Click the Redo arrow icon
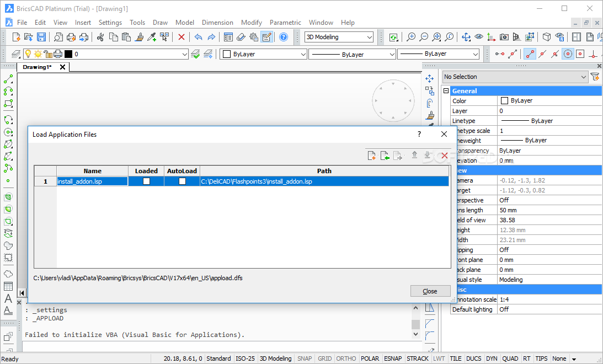Viewport: 603px width, 364px height. point(211,37)
